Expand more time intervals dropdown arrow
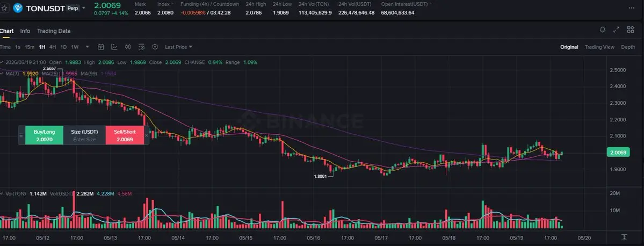 86,47
